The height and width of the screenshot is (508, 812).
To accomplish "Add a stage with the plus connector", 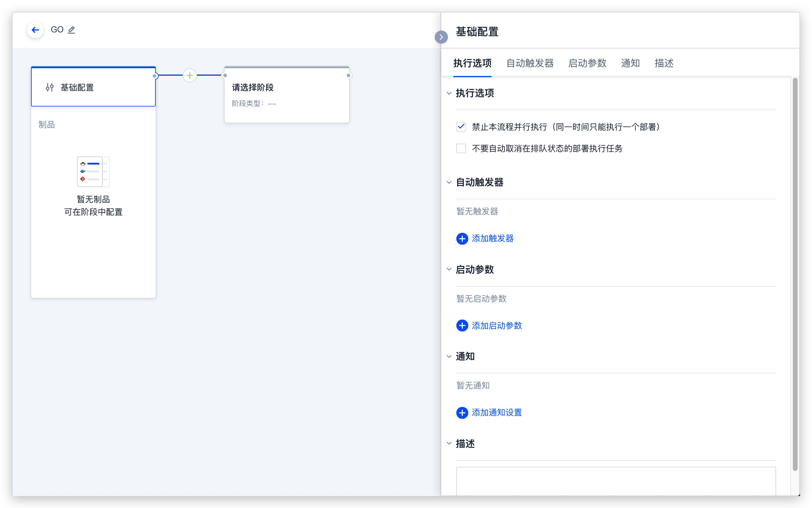I will [x=190, y=75].
